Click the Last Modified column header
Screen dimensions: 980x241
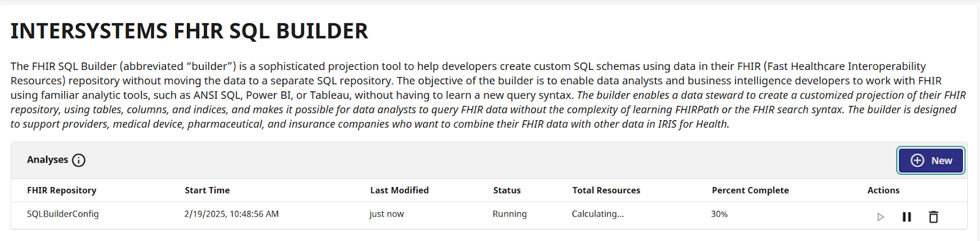click(399, 190)
